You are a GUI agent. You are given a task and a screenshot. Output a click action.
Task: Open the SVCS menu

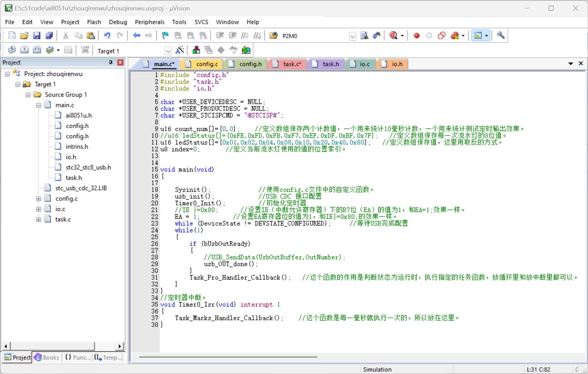(201, 22)
